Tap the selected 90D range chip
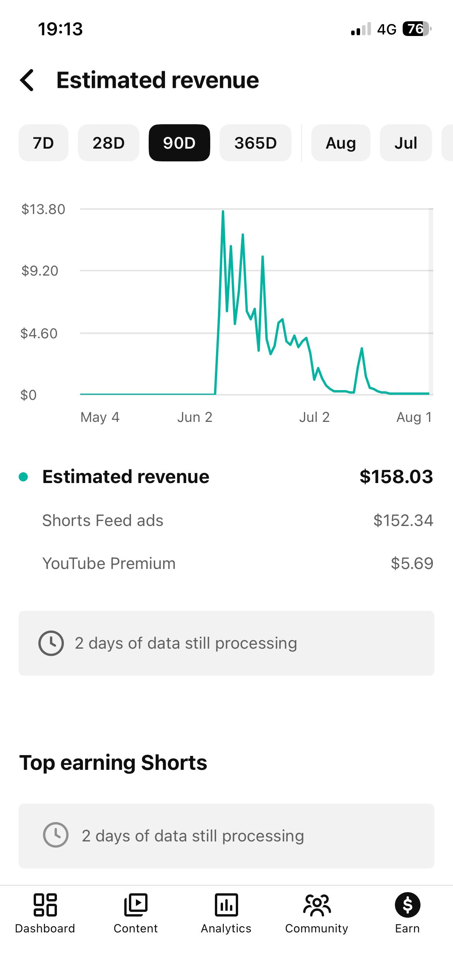This screenshot has width=453, height=980. click(x=179, y=143)
